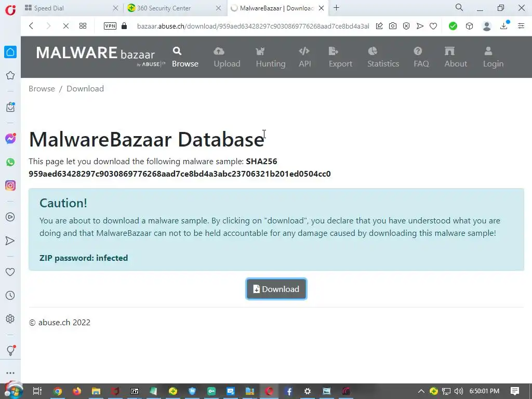Open sidebar shopping bag icon

(x=10, y=107)
